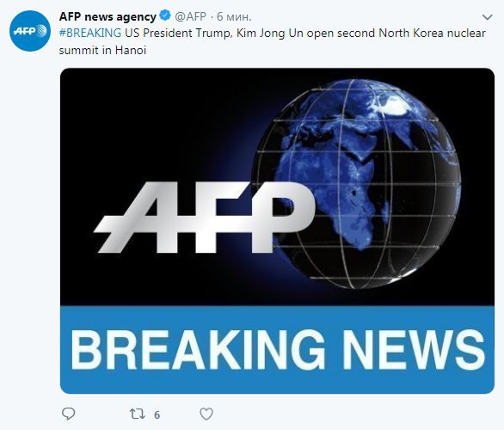This screenshot has width=504, height=430.
Task: Click the globe graphic in the image
Action: (x=357, y=183)
